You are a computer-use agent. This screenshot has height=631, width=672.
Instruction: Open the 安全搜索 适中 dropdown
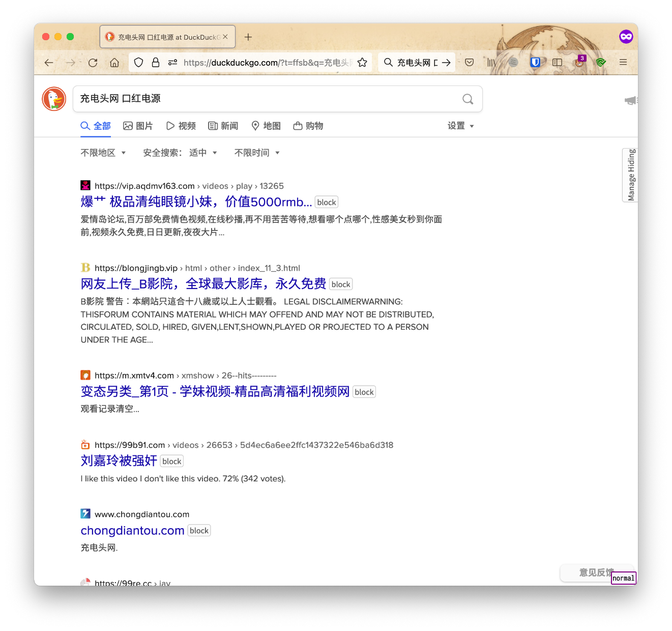click(180, 153)
